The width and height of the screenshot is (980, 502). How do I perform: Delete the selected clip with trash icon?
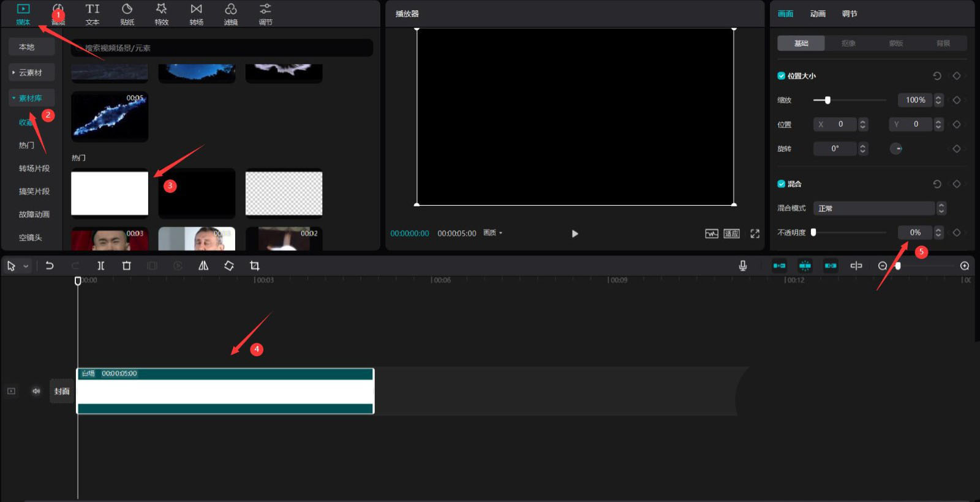coord(127,266)
